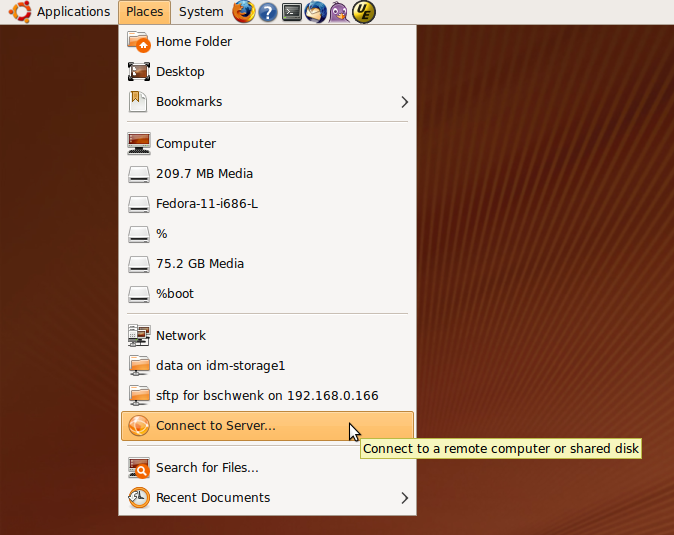
Task: Click the Desktop menu icon
Action: (x=139, y=72)
